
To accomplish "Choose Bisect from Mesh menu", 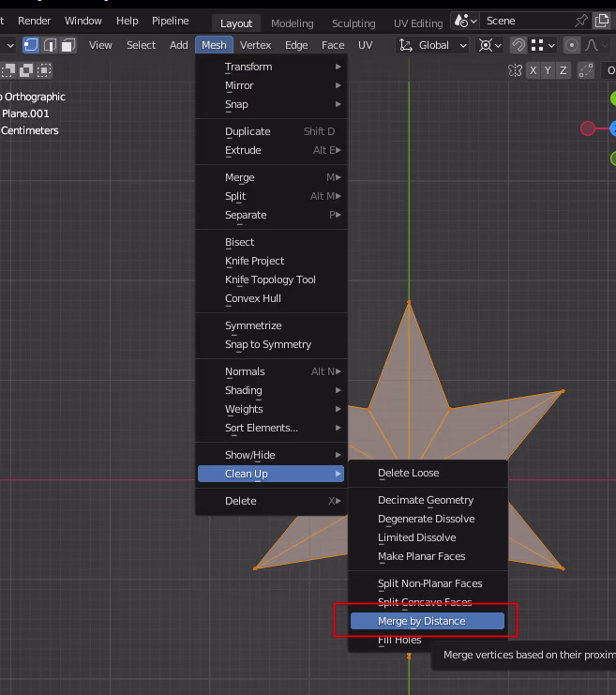I will (x=271, y=242).
